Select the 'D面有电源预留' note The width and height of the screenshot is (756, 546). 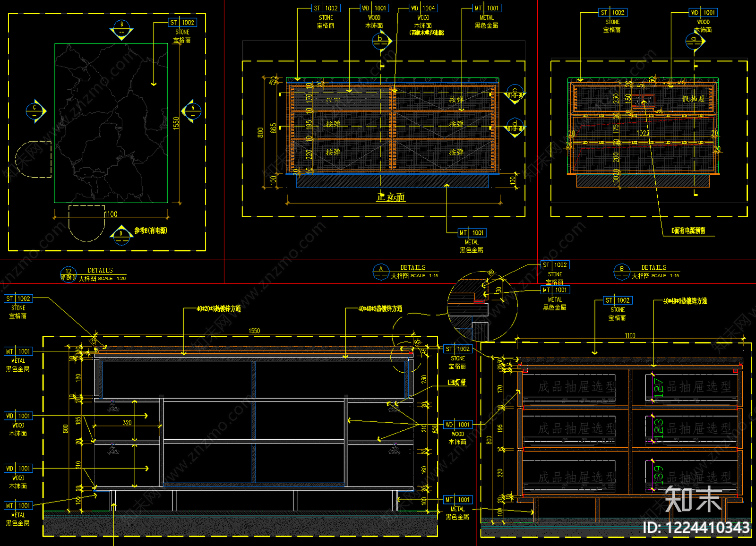[688, 230]
